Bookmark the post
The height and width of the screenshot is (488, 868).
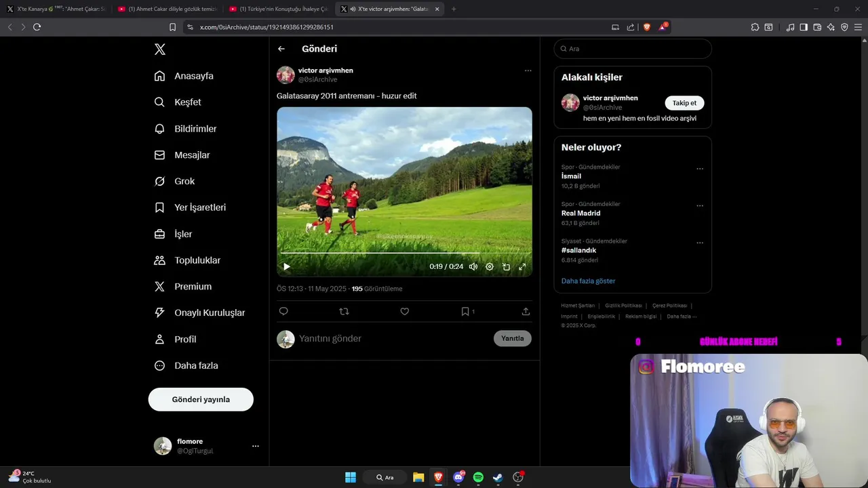pos(465,311)
